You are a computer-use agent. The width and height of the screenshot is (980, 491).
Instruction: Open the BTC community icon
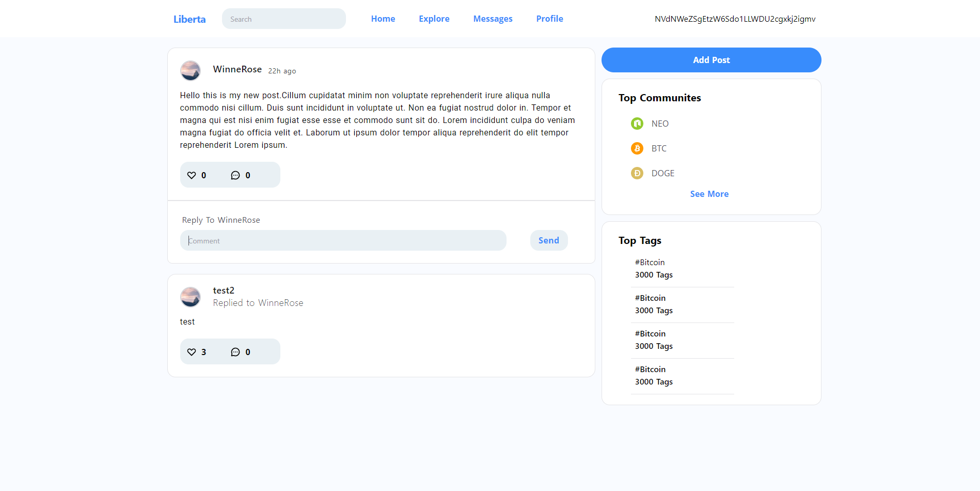[637, 148]
